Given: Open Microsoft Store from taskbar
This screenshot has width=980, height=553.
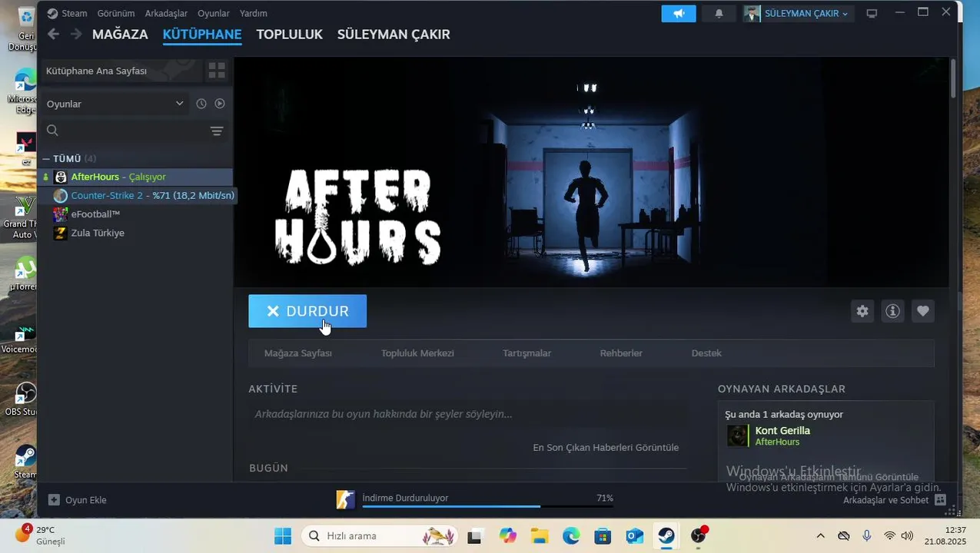Looking at the screenshot, I should coord(603,535).
